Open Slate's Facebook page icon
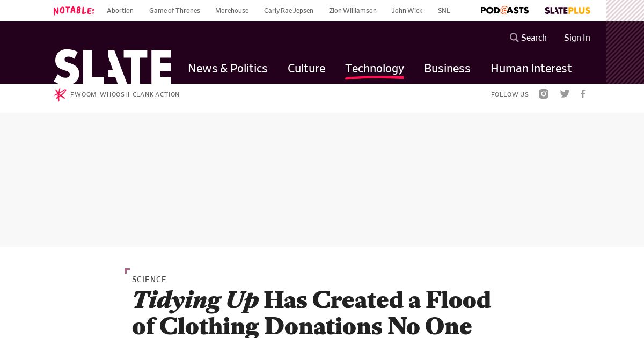This screenshot has width=644, height=338. [583, 94]
